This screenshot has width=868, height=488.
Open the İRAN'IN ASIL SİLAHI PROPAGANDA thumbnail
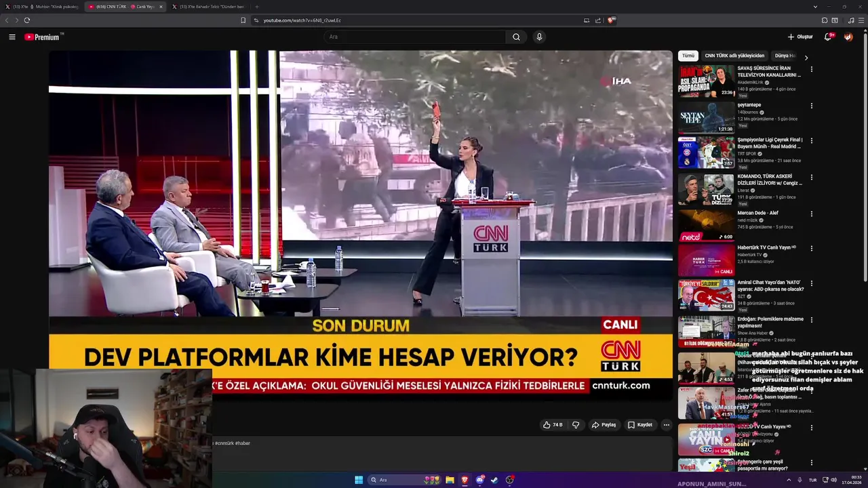pyautogui.click(x=707, y=81)
